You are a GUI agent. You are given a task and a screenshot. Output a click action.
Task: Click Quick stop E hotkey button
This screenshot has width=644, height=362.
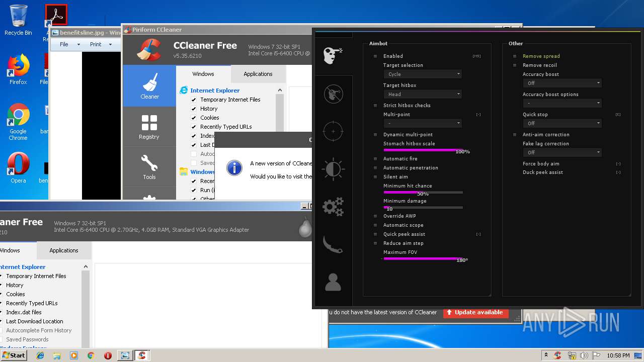click(x=618, y=115)
